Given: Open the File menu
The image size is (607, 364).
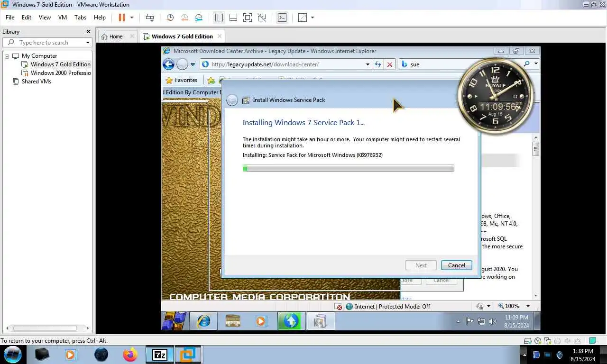Looking at the screenshot, I should pyautogui.click(x=10, y=18).
